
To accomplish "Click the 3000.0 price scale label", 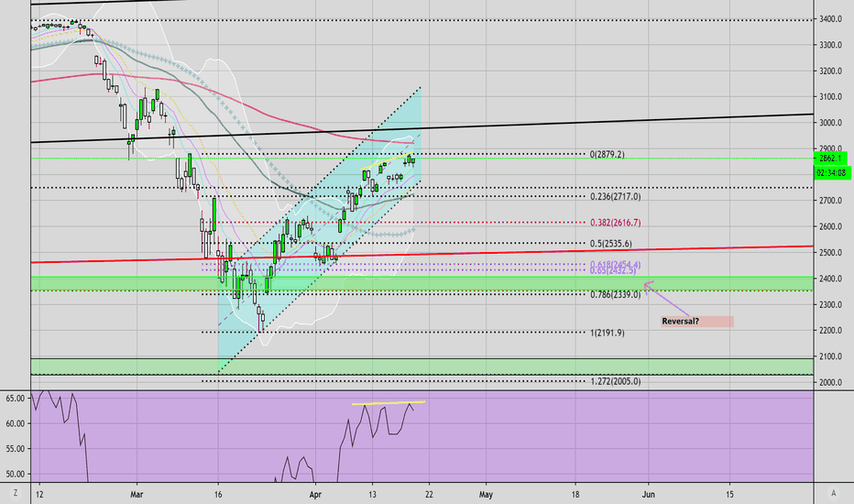I will point(830,123).
